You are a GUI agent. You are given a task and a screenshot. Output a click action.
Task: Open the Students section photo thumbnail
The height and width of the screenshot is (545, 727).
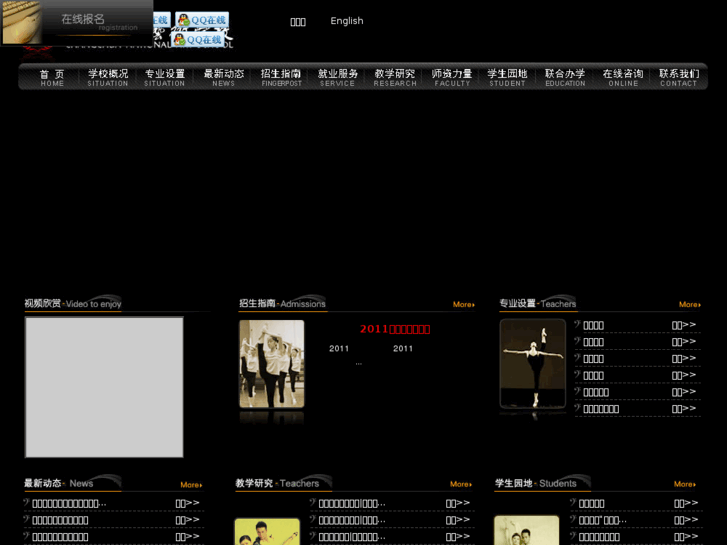tap(527, 530)
